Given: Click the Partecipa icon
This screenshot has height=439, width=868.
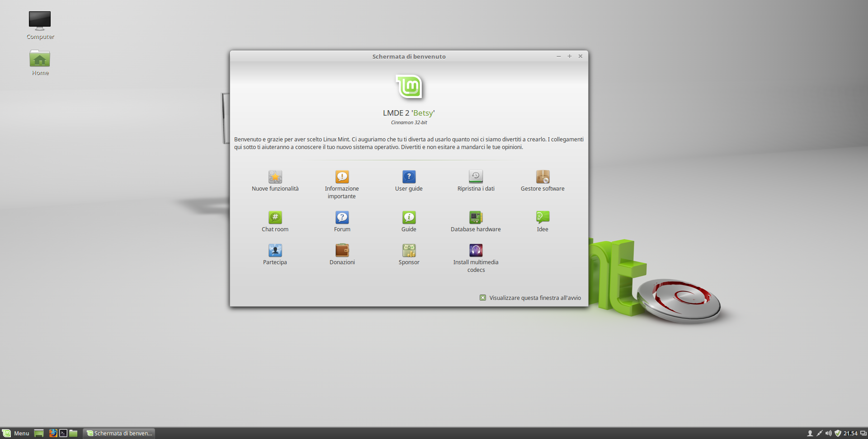Looking at the screenshot, I should point(275,250).
